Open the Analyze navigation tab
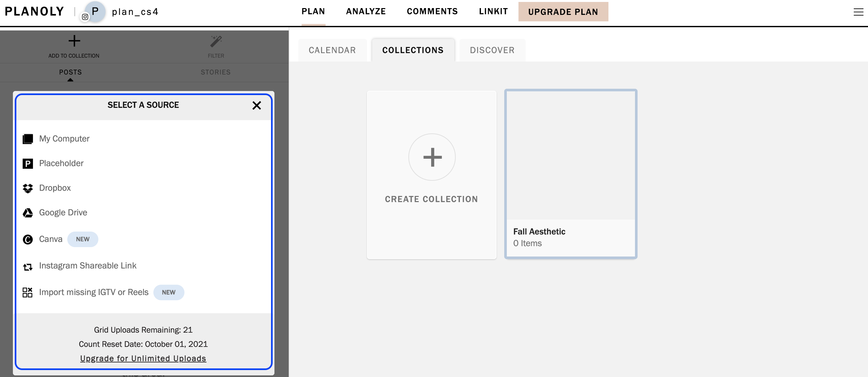868x377 pixels. 366,11
